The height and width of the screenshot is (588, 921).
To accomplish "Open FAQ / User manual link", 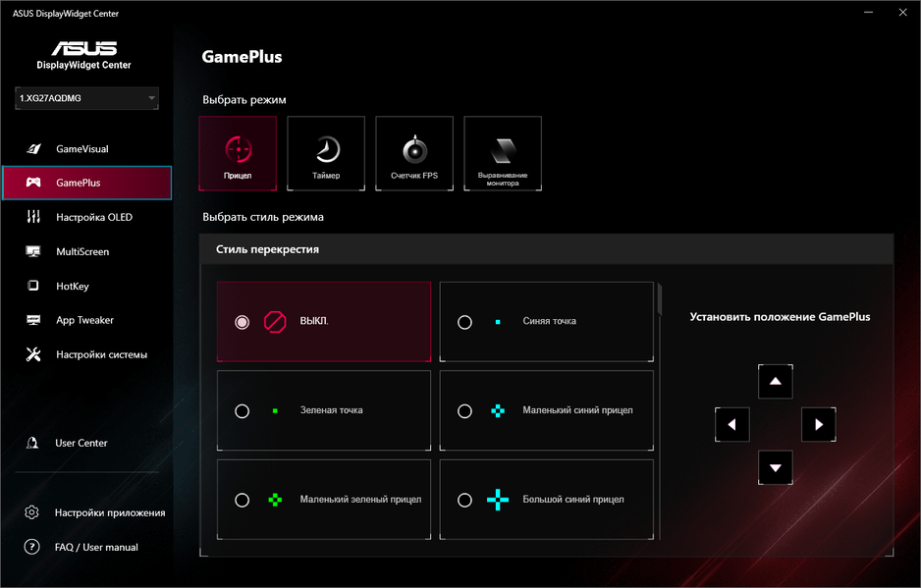I will click(x=96, y=547).
